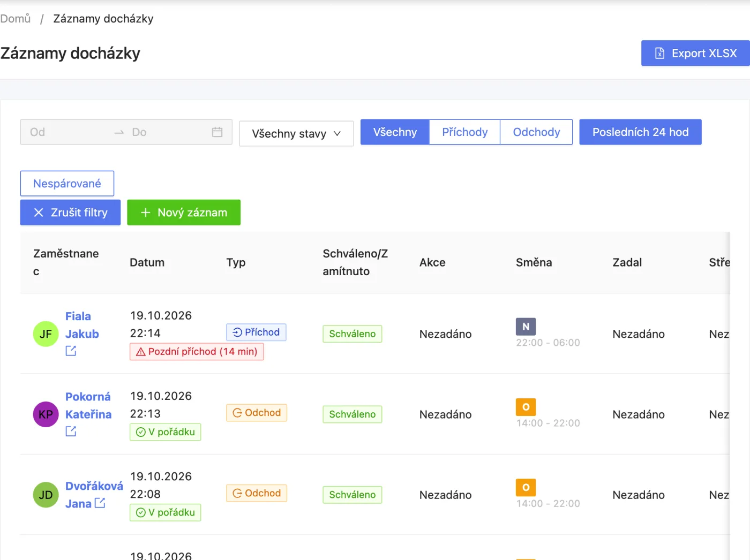Click the Příchod type tag
Screen dimensions: 750x560
[x=256, y=332]
